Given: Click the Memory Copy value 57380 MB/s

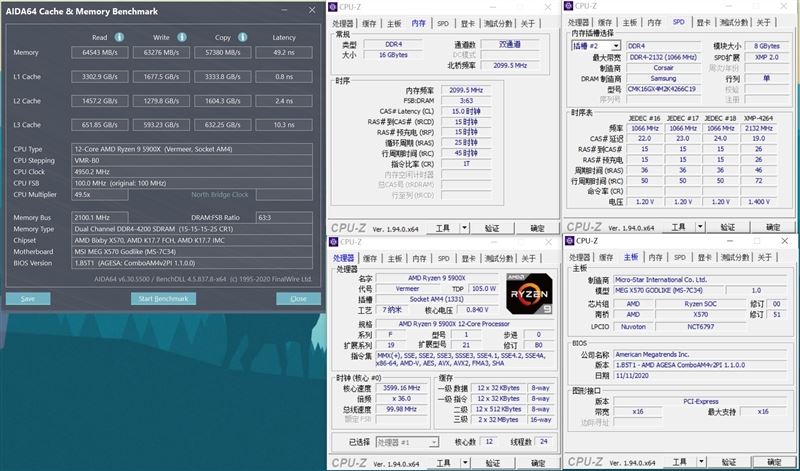Looking at the screenshot, I should (x=222, y=53).
